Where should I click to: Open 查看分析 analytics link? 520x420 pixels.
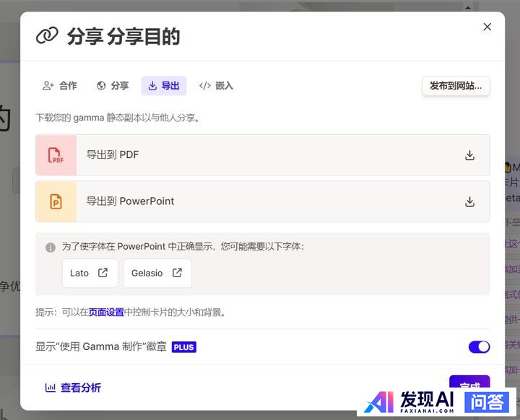[73, 388]
